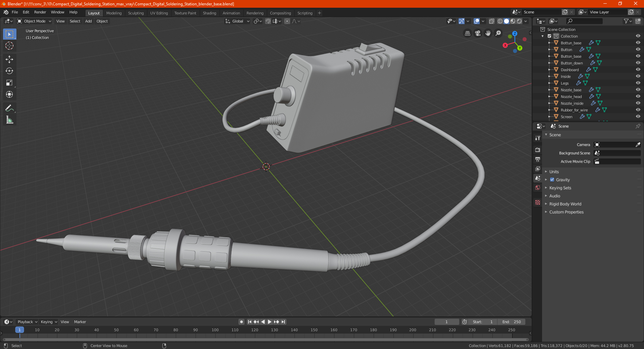Screen dimensions: 644x349
Task: Expand the Units panel
Action: (x=554, y=171)
